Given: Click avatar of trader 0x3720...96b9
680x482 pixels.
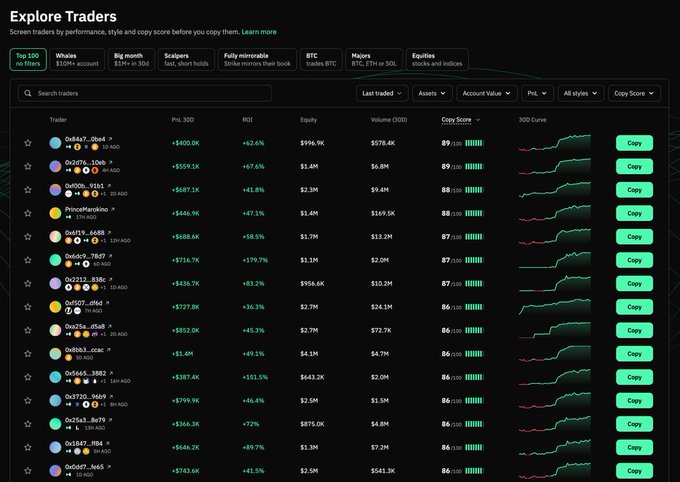Looking at the screenshot, I should point(55,400).
